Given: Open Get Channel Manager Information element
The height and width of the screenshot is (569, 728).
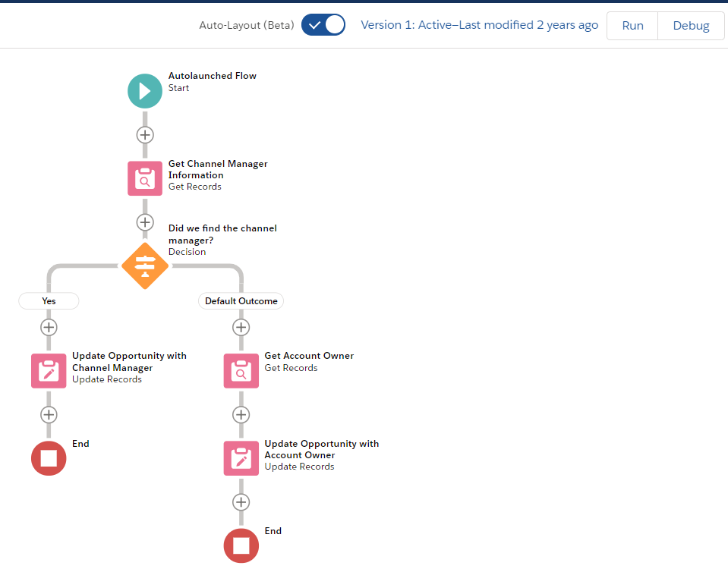Looking at the screenshot, I should click(x=145, y=178).
